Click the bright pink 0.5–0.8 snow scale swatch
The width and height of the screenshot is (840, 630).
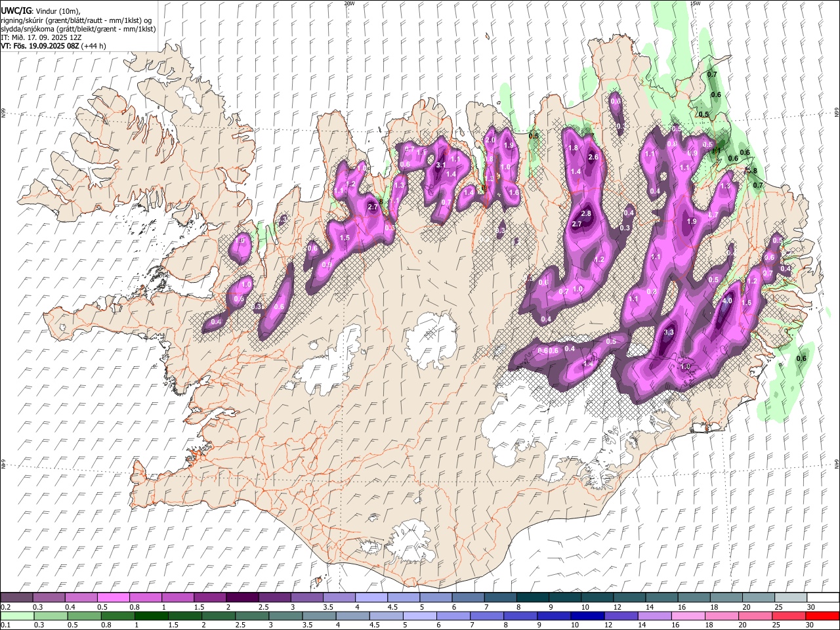pyautogui.click(x=113, y=598)
